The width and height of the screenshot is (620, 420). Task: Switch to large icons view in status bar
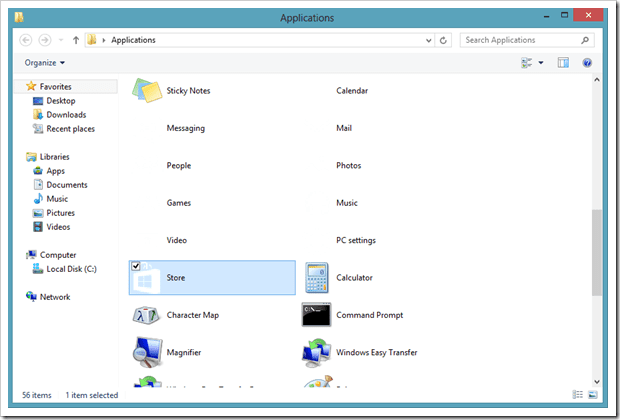pos(592,394)
